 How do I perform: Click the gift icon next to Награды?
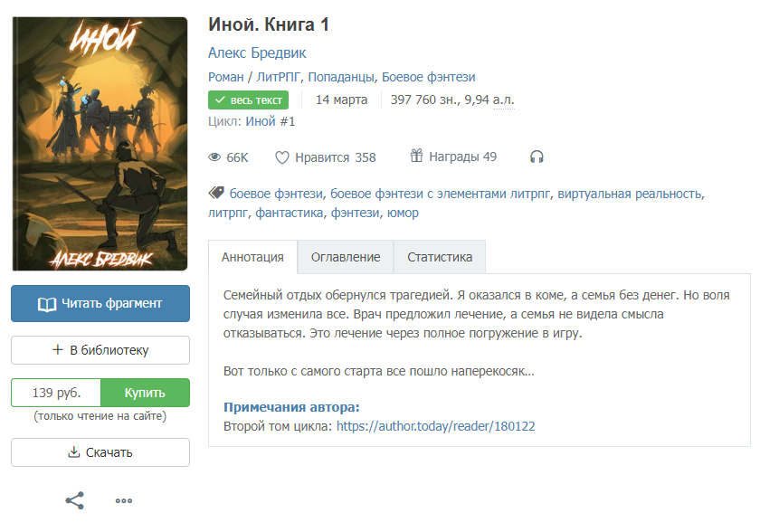click(x=416, y=156)
